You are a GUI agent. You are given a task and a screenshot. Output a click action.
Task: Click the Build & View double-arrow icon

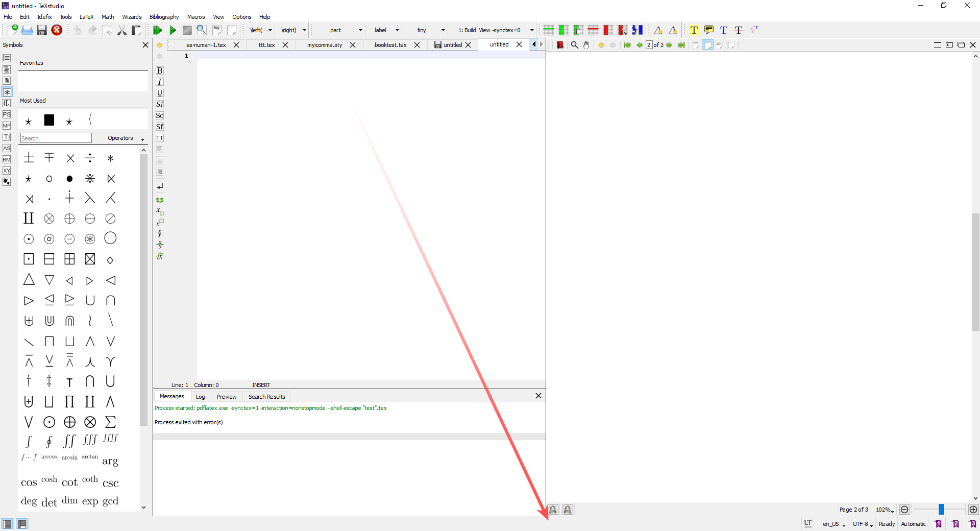[157, 30]
